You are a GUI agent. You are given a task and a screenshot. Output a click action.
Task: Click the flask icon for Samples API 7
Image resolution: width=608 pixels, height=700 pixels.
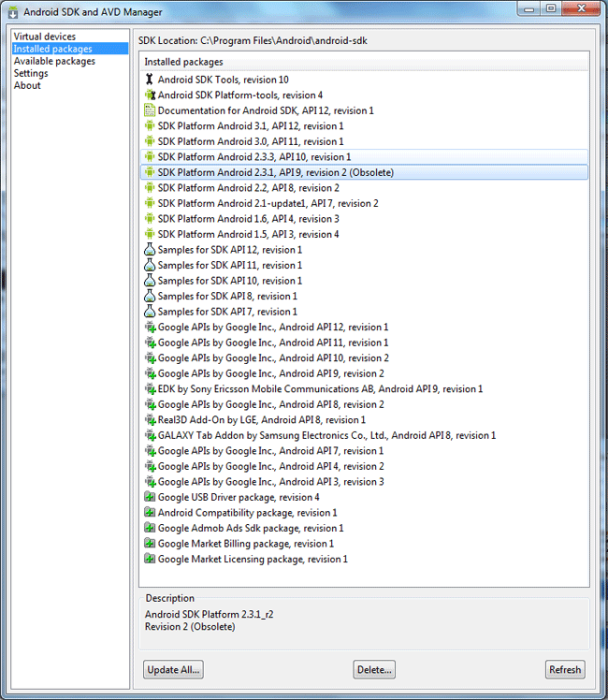coord(150,312)
